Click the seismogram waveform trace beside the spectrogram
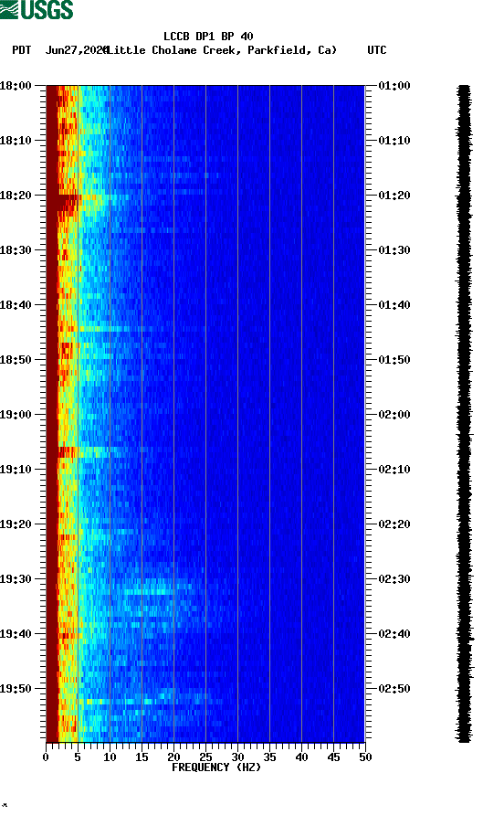Screen dimensions: 504x815 [x=465, y=413]
